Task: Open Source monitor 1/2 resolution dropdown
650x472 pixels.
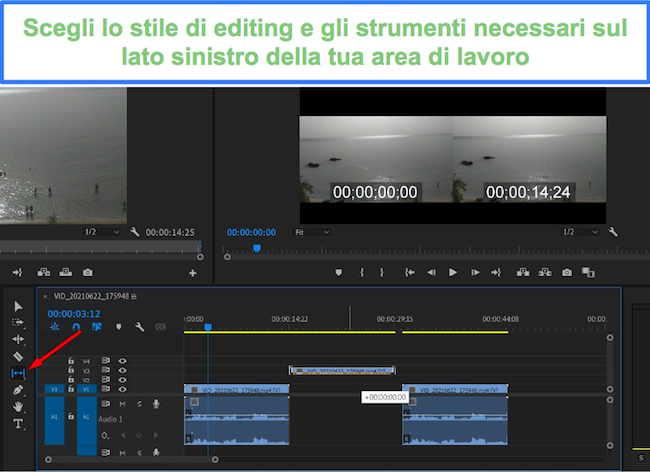Action: tap(102, 232)
